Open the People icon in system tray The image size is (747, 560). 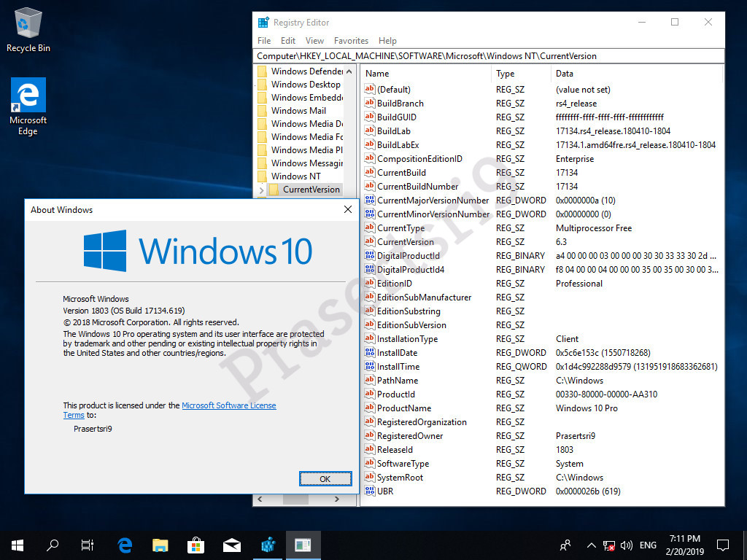click(x=565, y=545)
